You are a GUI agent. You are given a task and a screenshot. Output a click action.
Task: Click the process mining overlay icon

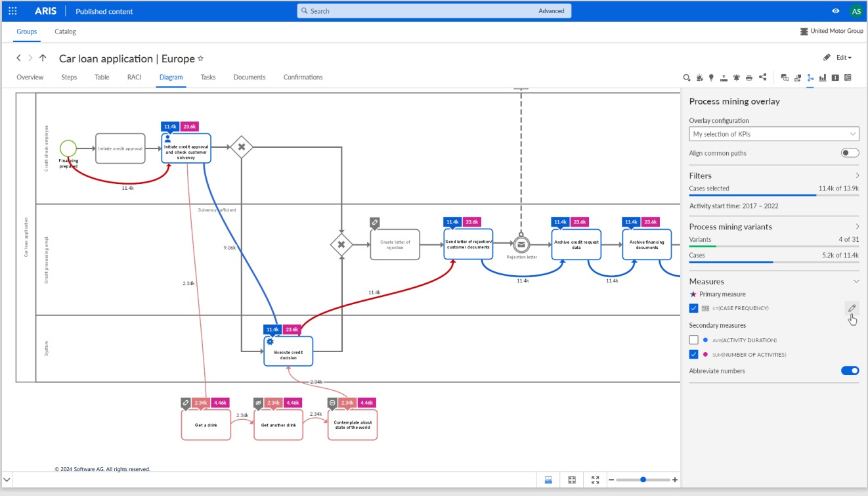810,78
